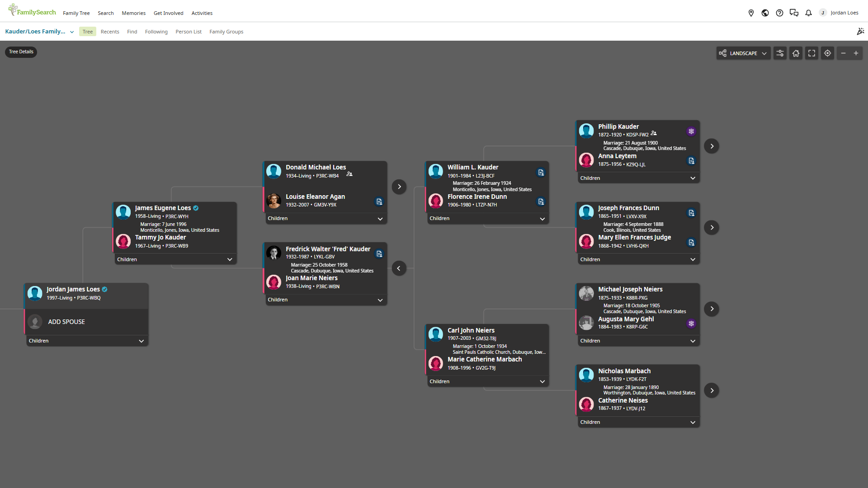Click record hint icon beside William L. Kauder

(541, 173)
